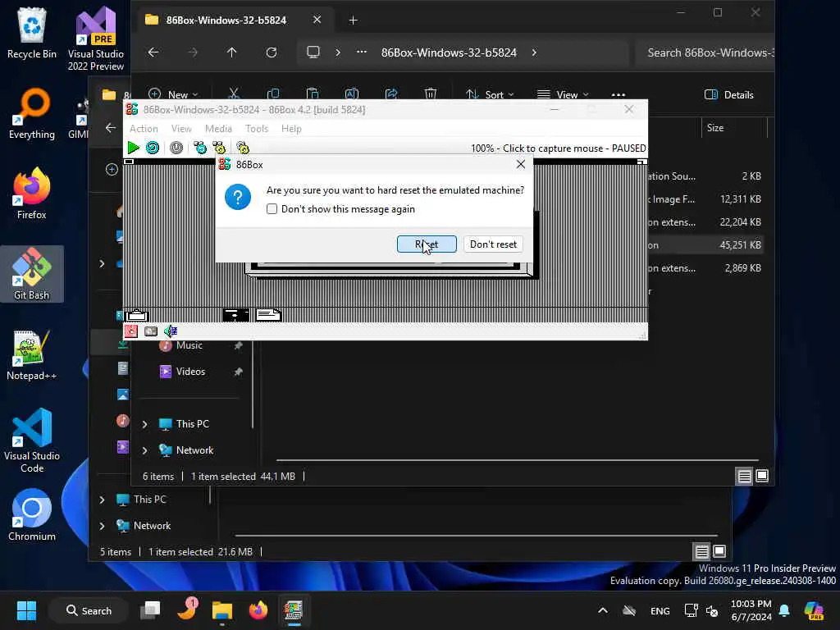This screenshot has width=840, height=630.
Task: Open 86Box settings gear toolbar icon
Action: click(x=243, y=148)
